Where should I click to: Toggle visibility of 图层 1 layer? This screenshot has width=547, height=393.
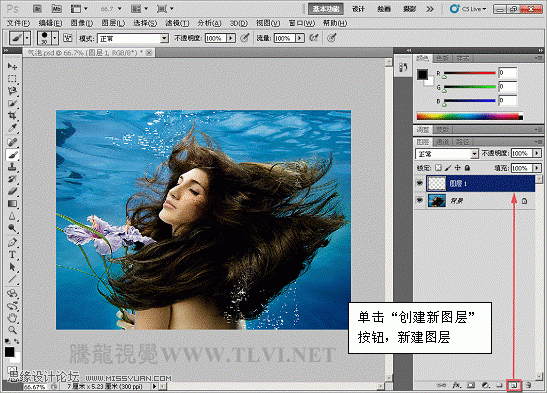tap(420, 183)
